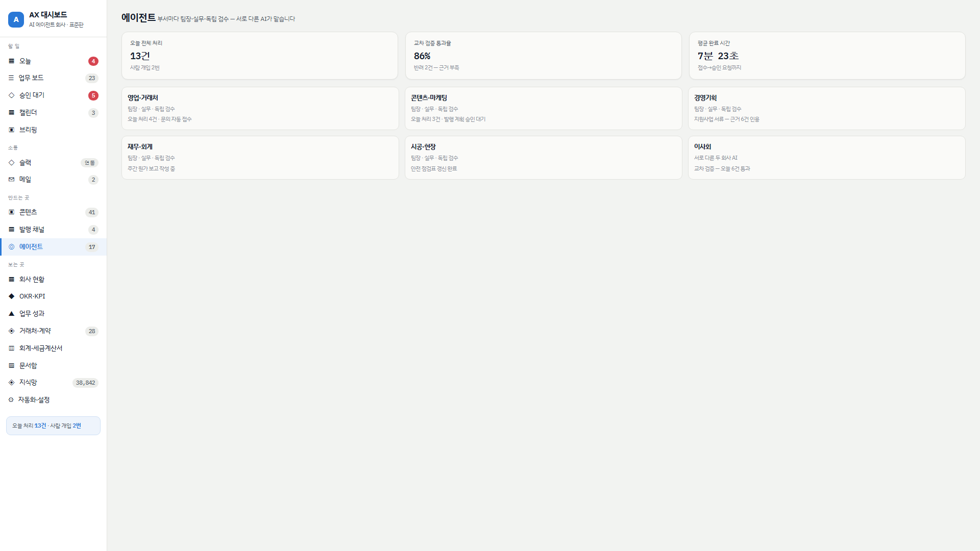The image size is (980, 551).
Task: Click the AX 대시보드 logo icon
Action: coord(16,19)
